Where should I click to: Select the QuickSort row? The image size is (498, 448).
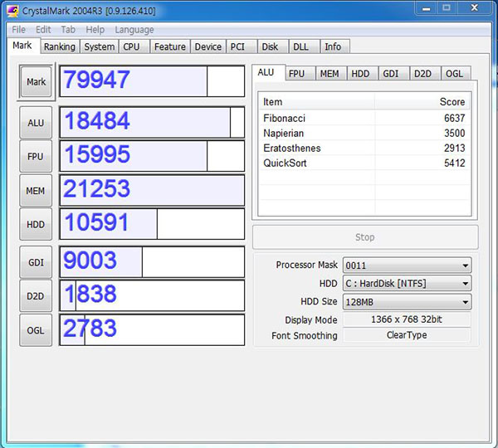tap(364, 163)
